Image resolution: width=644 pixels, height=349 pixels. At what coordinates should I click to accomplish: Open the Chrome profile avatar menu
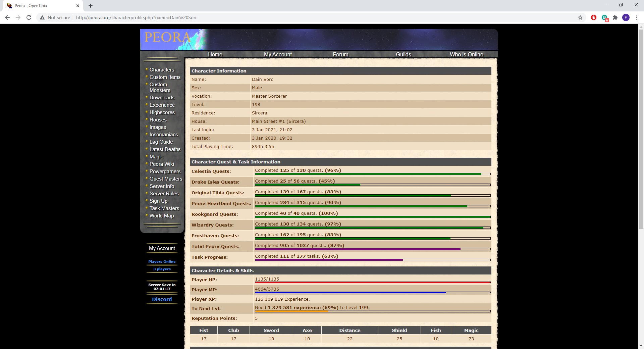pyautogui.click(x=626, y=17)
